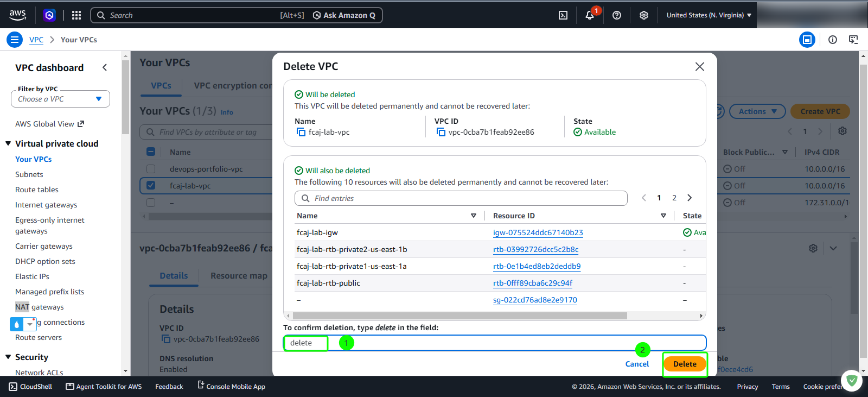The image size is (868, 397).
Task: Open the VPCs tab
Action: (x=161, y=85)
